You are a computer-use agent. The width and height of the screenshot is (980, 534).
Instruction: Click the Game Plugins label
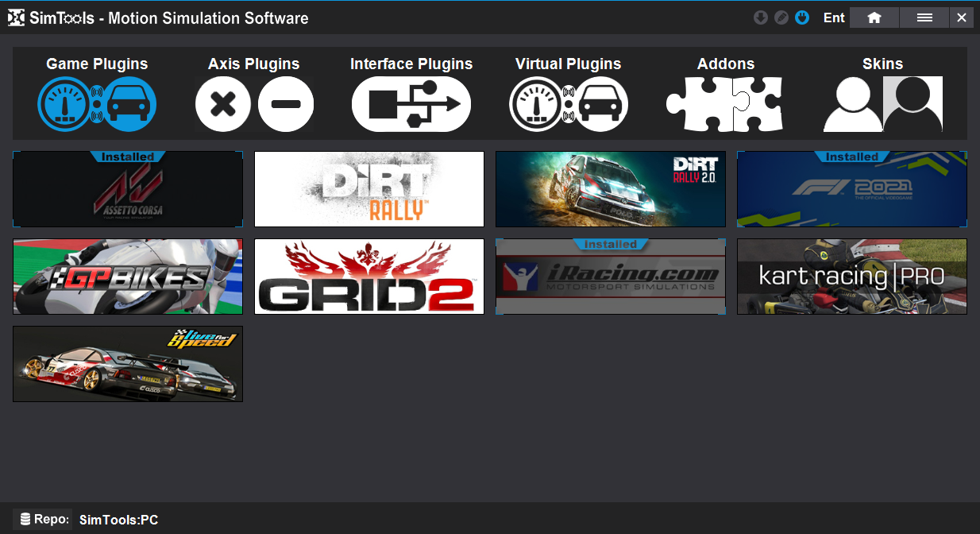point(97,64)
